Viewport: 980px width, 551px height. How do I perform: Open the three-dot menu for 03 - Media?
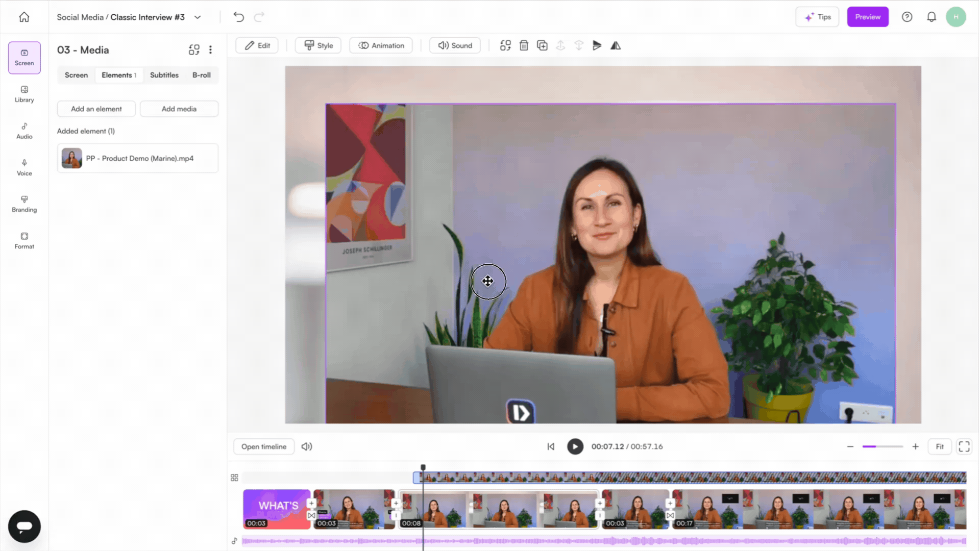(x=210, y=49)
